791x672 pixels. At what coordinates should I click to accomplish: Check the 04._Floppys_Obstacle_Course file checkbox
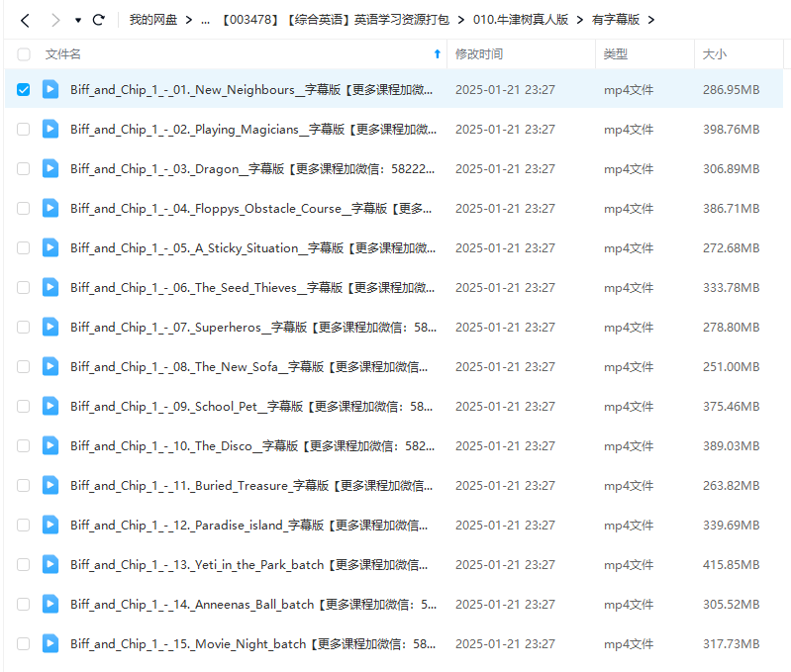coord(23,208)
